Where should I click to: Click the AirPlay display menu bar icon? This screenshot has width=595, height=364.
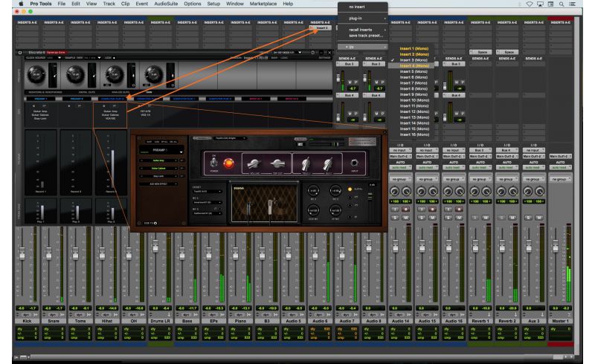[x=540, y=4]
